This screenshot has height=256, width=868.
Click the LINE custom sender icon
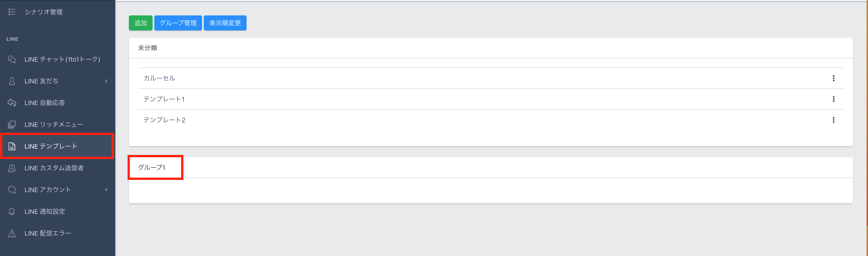[x=12, y=168]
